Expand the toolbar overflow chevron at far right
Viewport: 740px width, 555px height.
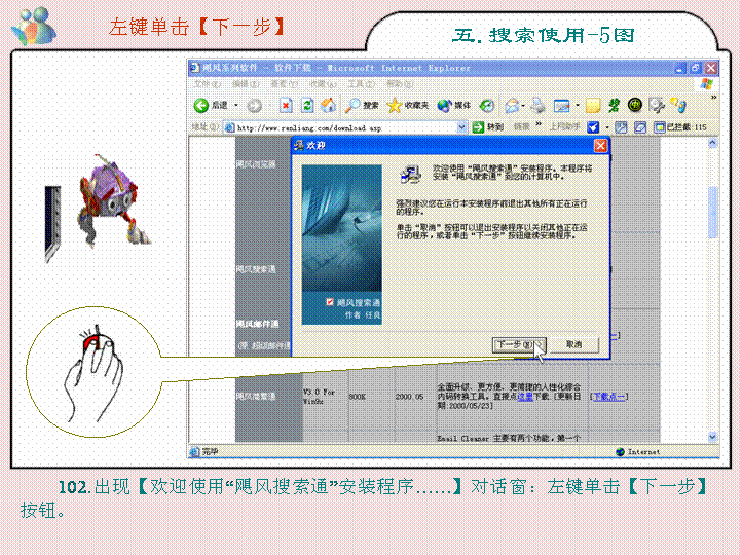point(713,98)
